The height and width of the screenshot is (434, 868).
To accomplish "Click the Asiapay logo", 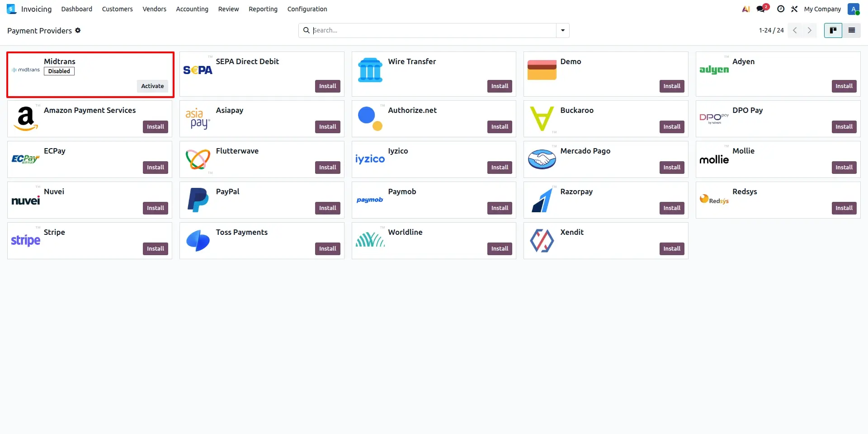I will point(198,119).
